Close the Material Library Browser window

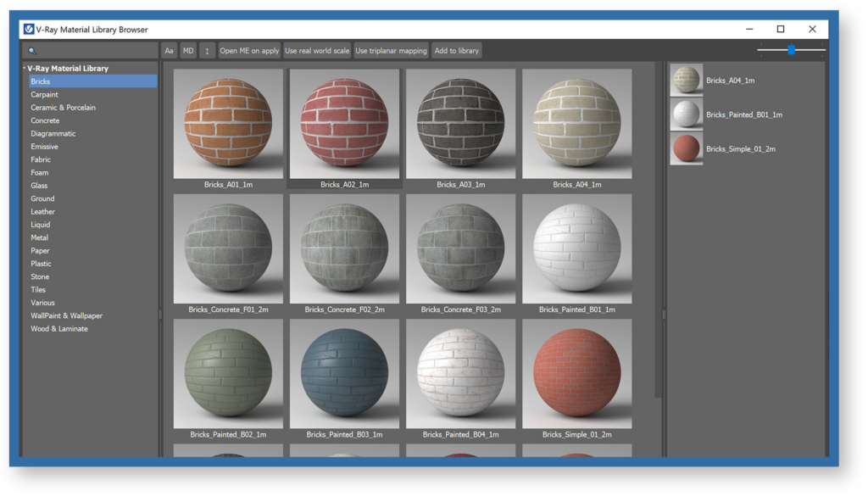pyautogui.click(x=812, y=29)
